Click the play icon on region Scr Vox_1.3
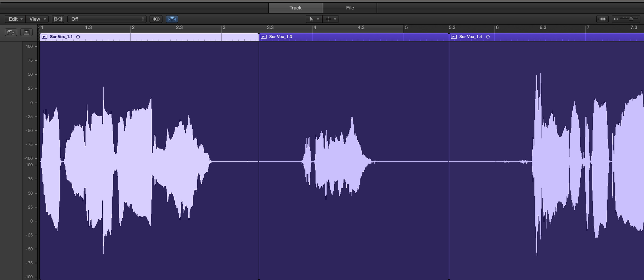Screen dimensions: 644x280 click(264, 37)
